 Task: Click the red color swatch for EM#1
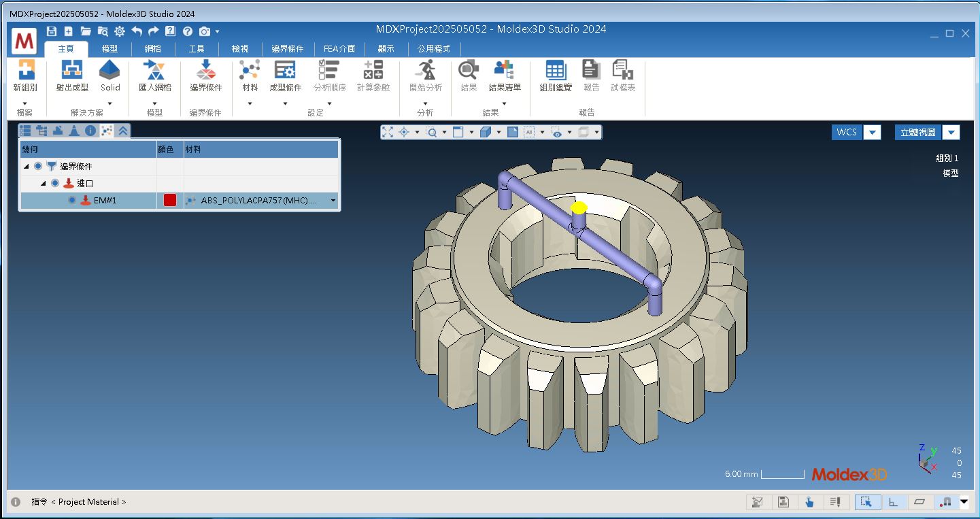click(x=170, y=200)
